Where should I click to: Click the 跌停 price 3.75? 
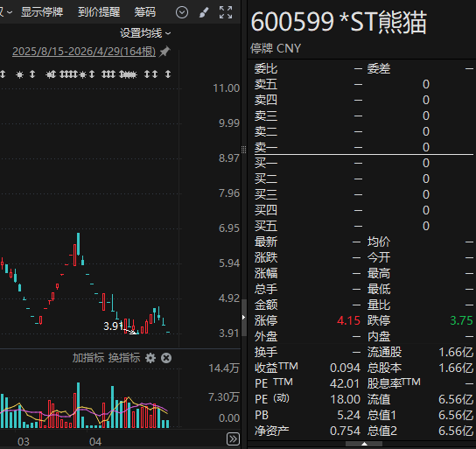(x=461, y=320)
